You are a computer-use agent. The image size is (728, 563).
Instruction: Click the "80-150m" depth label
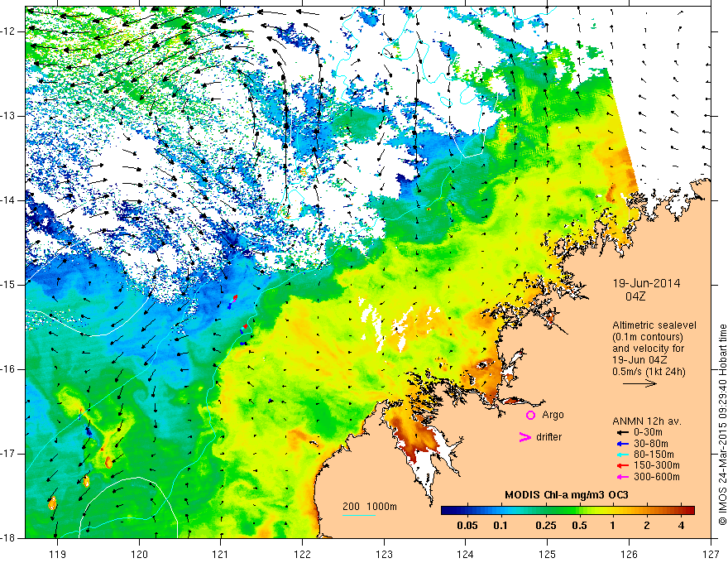tap(654, 455)
